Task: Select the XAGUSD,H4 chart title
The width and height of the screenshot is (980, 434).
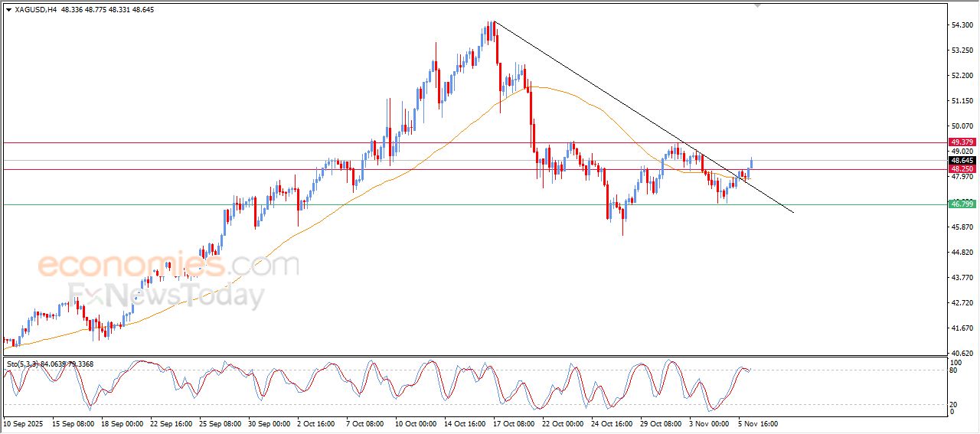Action: (35, 10)
